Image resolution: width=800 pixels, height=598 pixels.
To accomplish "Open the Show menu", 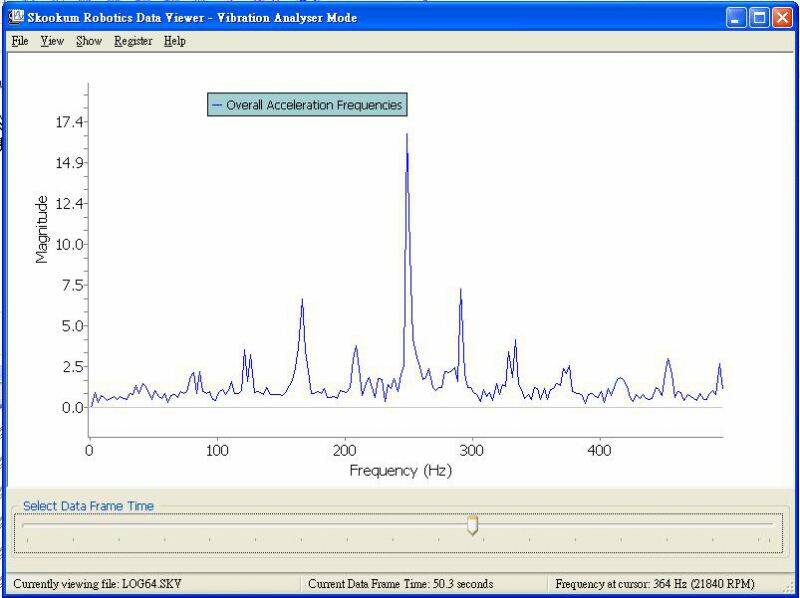I will coord(89,41).
